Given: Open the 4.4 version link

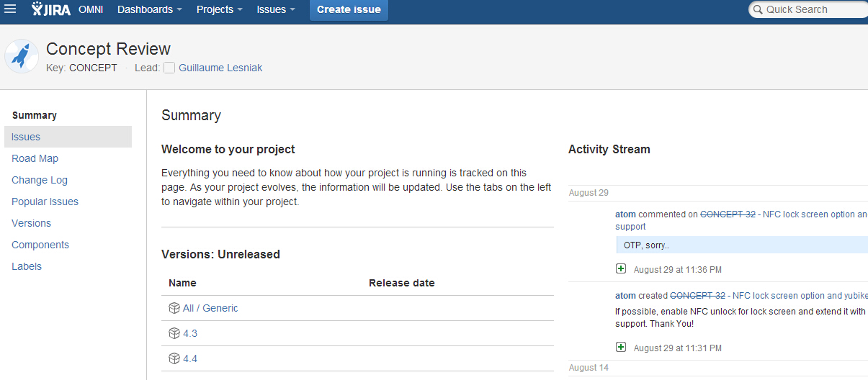Looking at the screenshot, I should pyautogui.click(x=190, y=358).
